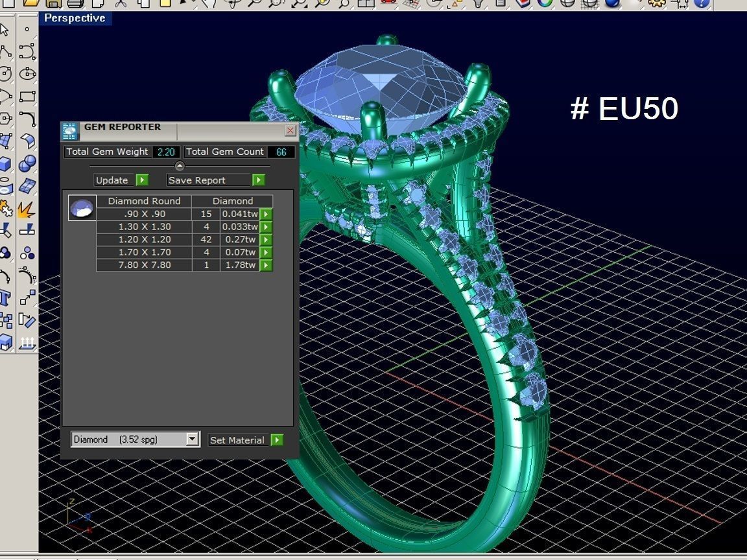Choose the Fillet surface tool
Screen dimensions: 747x560
[x=27, y=141]
